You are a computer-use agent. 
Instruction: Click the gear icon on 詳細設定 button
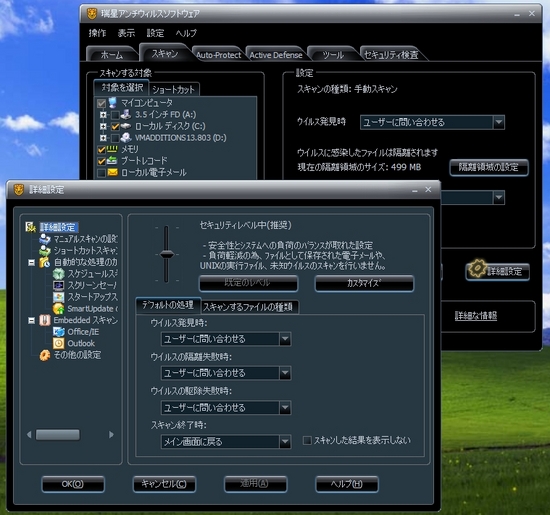pyautogui.click(x=477, y=268)
